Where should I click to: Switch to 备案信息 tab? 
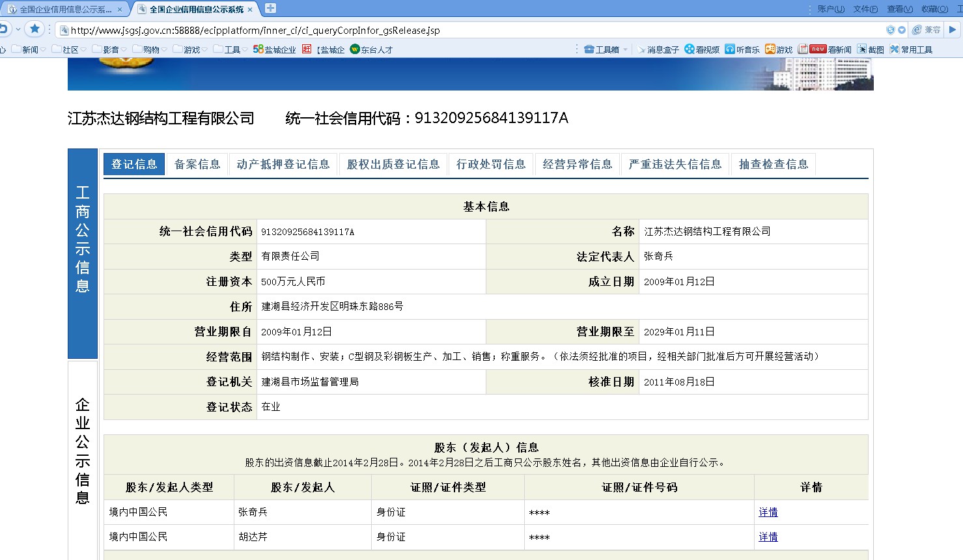point(197,164)
